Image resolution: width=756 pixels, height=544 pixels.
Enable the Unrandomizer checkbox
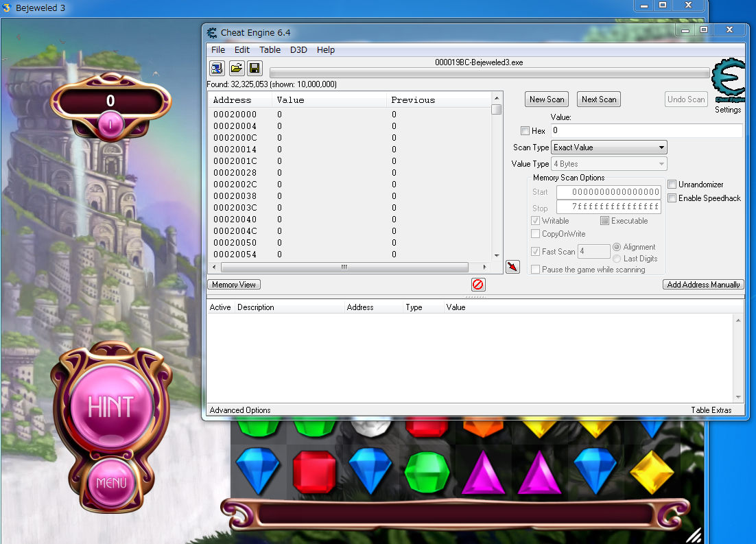click(x=672, y=185)
